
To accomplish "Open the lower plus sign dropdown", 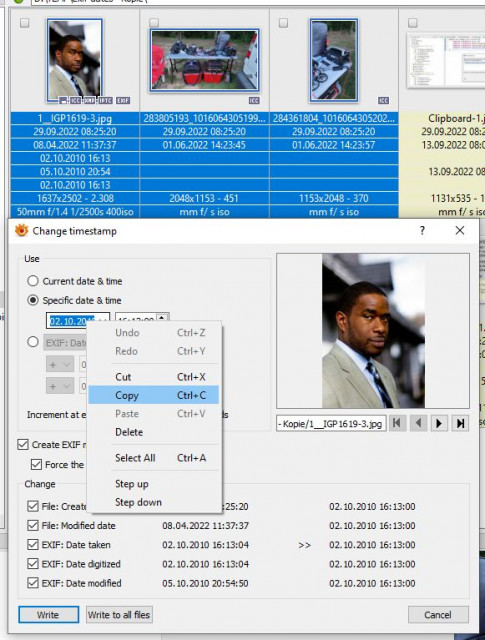I will [x=60, y=386].
